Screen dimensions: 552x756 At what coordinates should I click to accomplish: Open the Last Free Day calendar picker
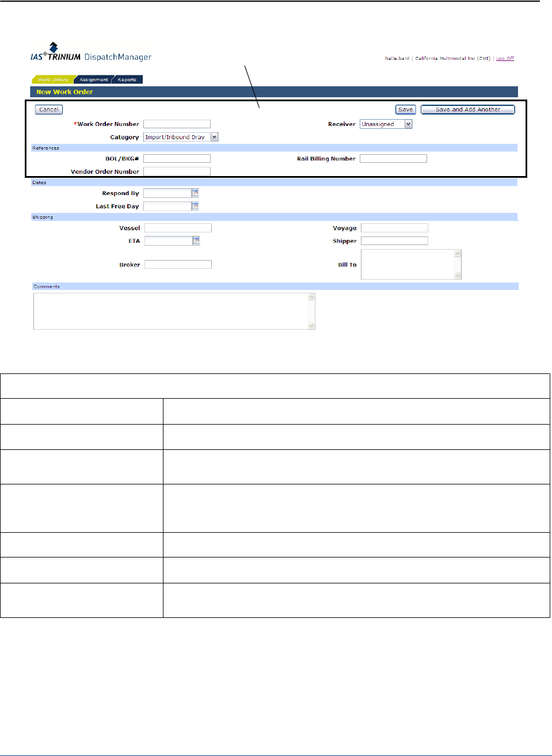(196, 206)
